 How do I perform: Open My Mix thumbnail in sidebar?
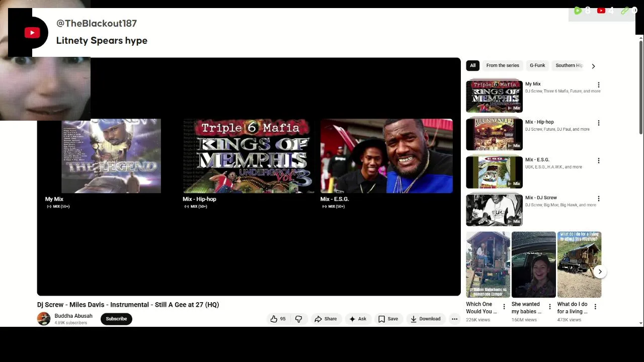494,96
